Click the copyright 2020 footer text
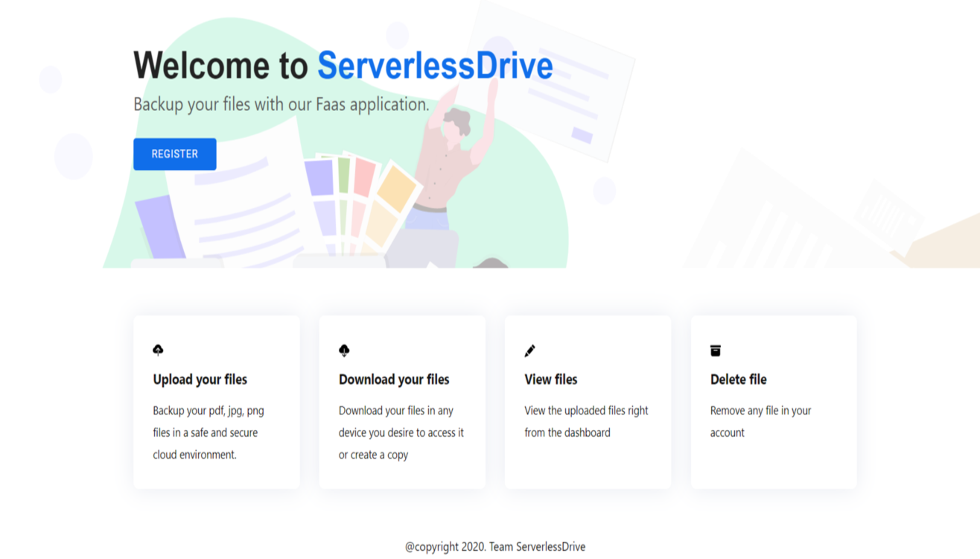The width and height of the screenshot is (980, 559). 495,547
